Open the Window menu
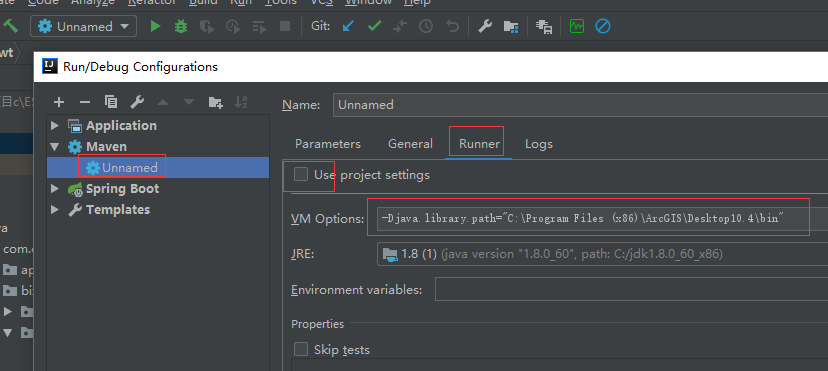The width and height of the screenshot is (828, 371). pyautogui.click(x=369, y=2)
